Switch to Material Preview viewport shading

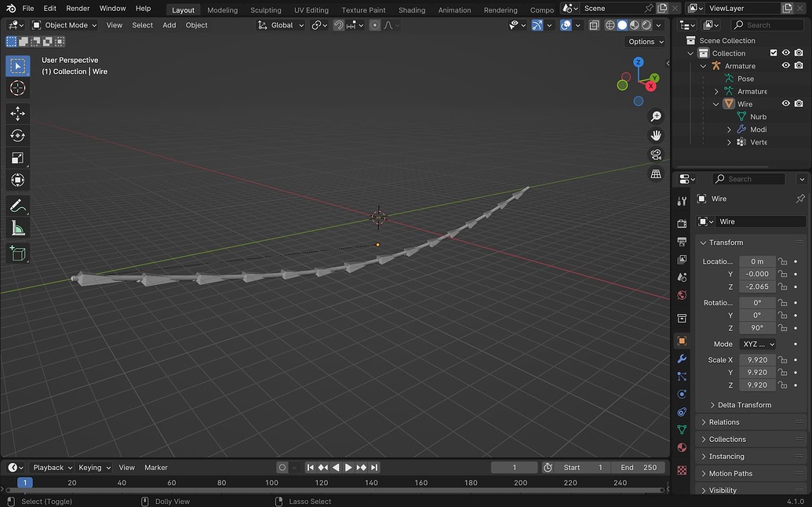coord(634,24)
